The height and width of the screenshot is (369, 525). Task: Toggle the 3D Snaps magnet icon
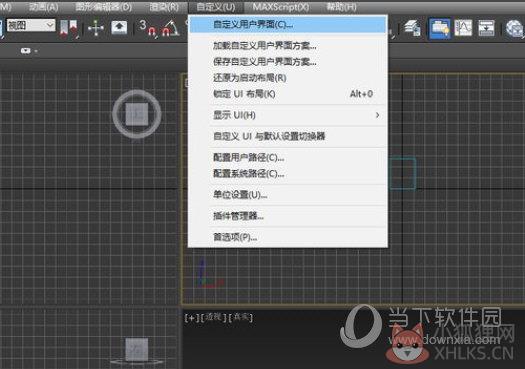(148, 28)
